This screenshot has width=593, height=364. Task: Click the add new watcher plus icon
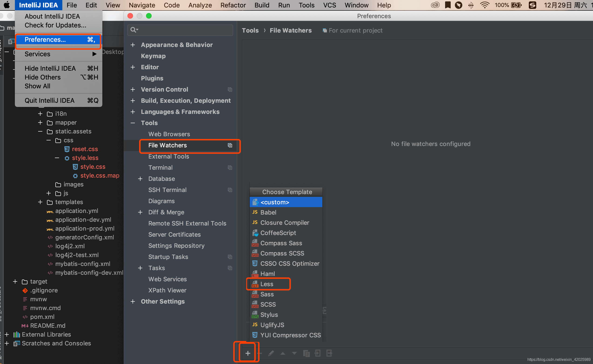coord(248,353)
